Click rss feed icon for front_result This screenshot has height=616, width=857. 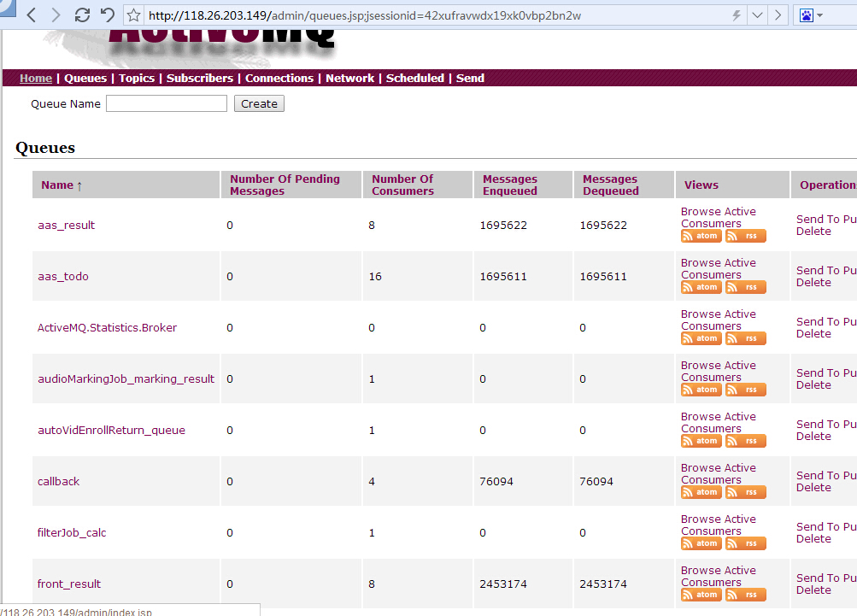click(x=746, y=595)
